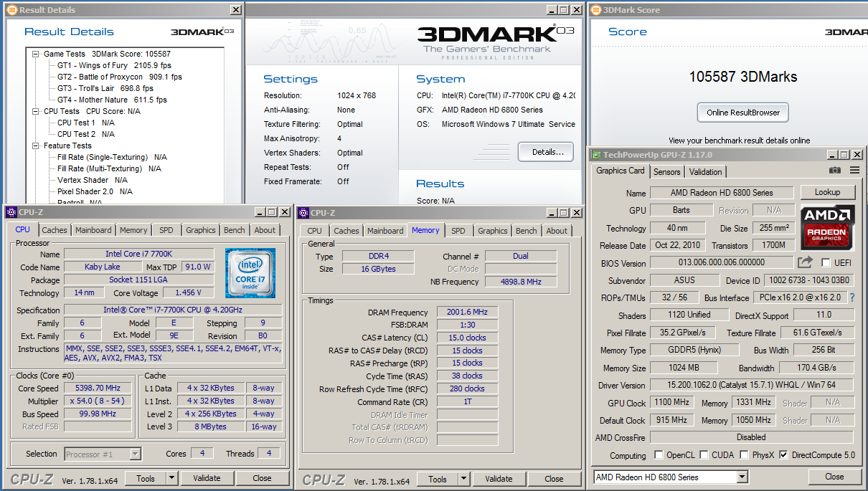Select GT4 - Mother Nature result
Image resolution: width=868 pixels, height=491 pixels.
(x=112, y=100)
